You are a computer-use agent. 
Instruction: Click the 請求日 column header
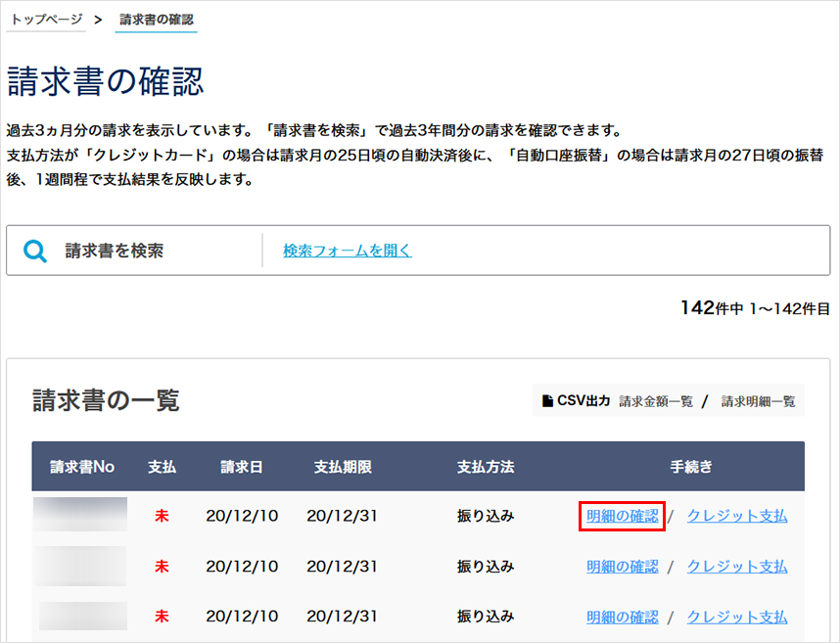coord(241,467)
